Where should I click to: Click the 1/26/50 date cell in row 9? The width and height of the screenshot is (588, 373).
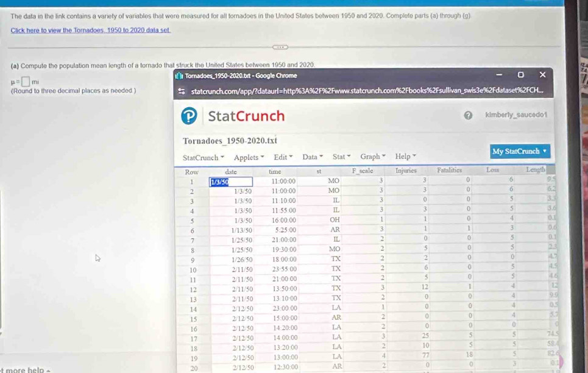tap(242, 260)
